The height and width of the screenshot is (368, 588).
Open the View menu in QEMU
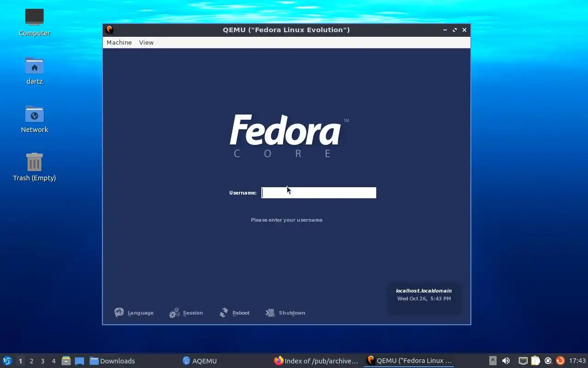pyautogui.click(x=146, y=42)
